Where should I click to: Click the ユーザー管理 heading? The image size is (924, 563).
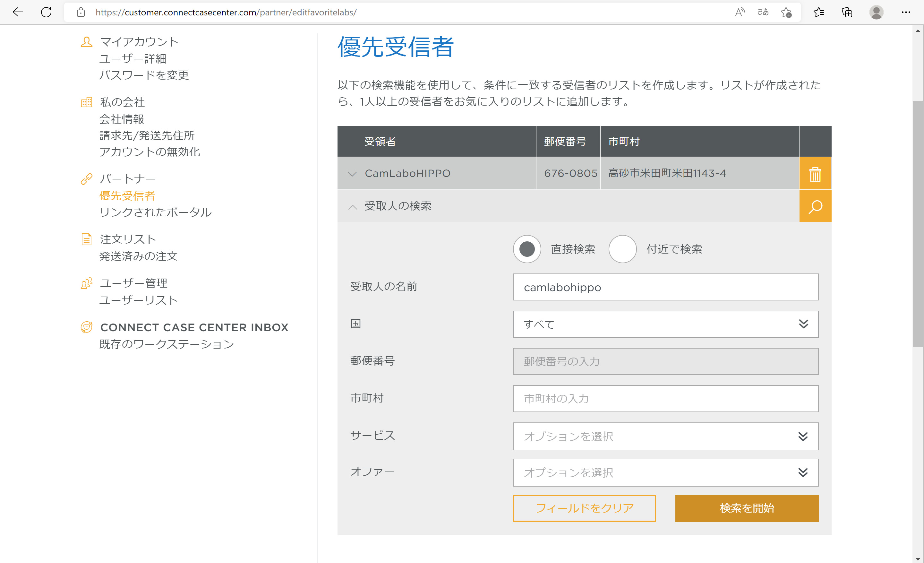[x=133, y=283]
